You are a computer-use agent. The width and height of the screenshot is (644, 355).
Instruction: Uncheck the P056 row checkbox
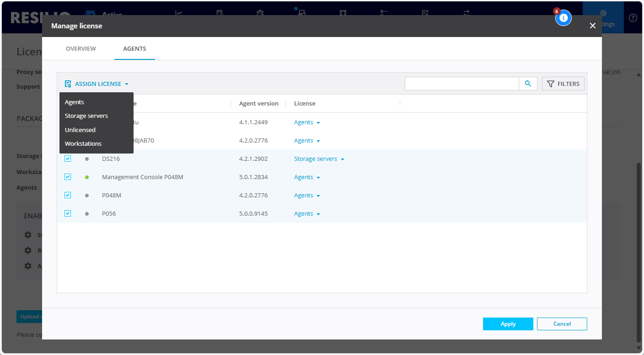(68, 213)
